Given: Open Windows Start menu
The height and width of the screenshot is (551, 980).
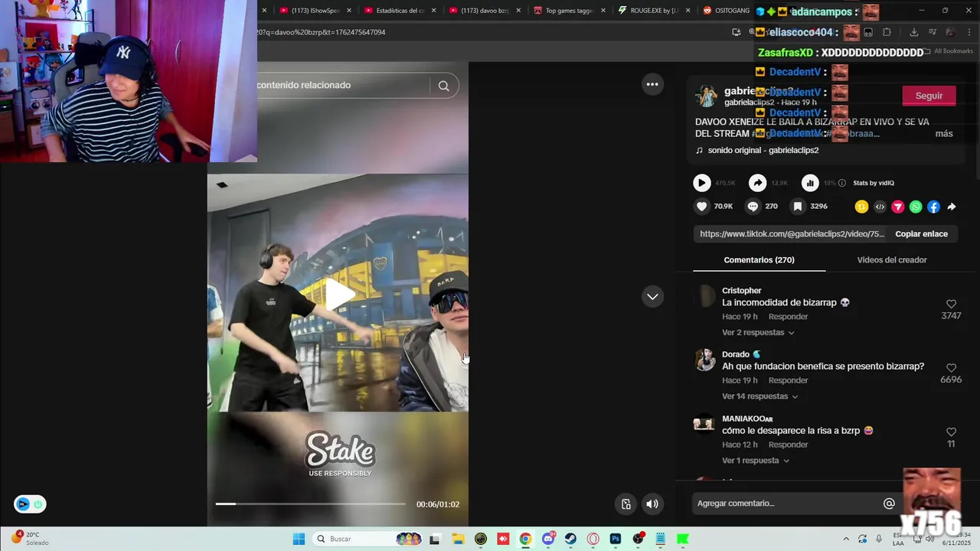Looking at the screenshot, I should coord(299,539).
